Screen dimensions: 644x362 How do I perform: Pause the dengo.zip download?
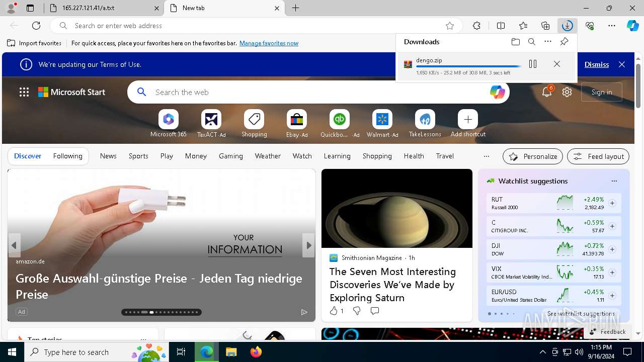point(533,64)
